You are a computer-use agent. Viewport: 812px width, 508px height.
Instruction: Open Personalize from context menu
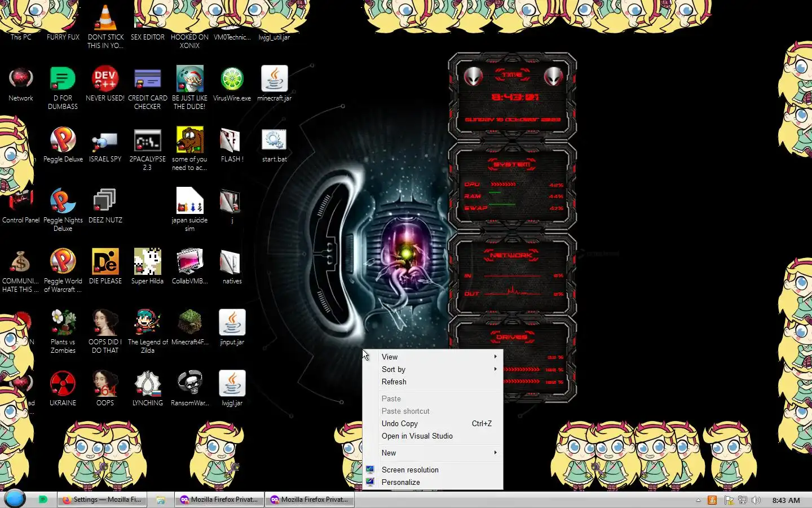pos(433,482)
